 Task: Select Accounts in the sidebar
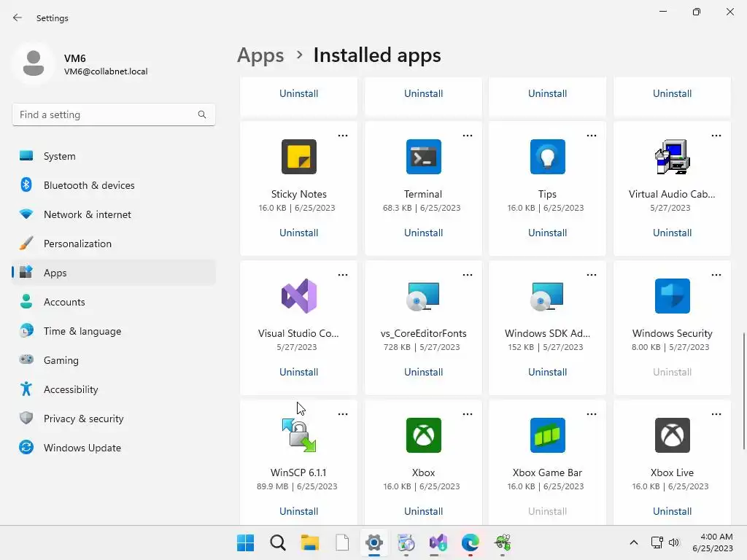pyautogui.click(x=114, y=302)
